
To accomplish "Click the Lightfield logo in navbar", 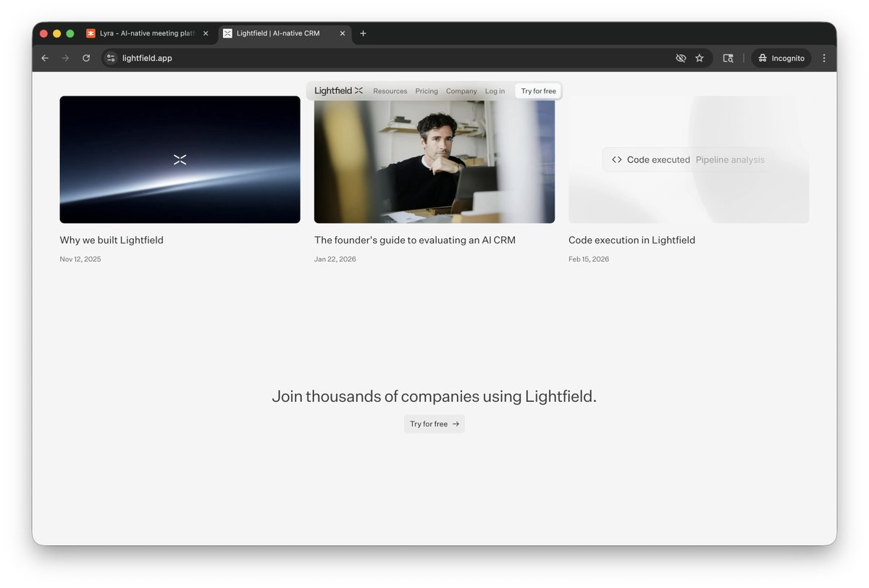I will [339, 91].
